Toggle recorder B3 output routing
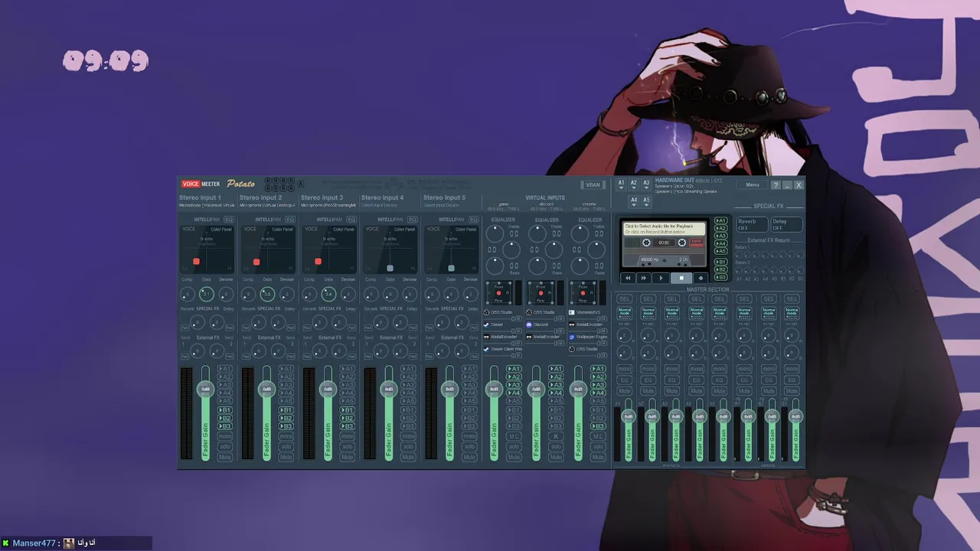The width and height of the screenshot is (980, 551). (720, 277)
